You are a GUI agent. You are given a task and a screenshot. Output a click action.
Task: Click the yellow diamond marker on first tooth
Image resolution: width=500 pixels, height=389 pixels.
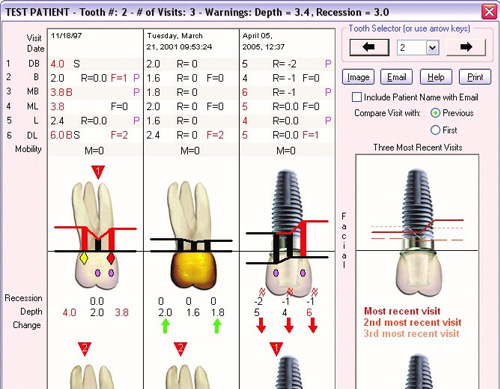click(84, 258)
